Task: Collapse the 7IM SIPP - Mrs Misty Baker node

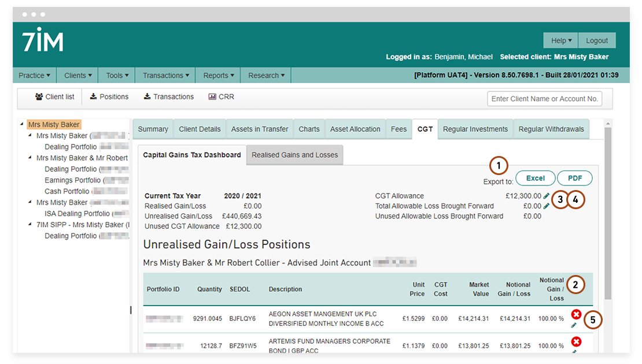Action: 30,224
